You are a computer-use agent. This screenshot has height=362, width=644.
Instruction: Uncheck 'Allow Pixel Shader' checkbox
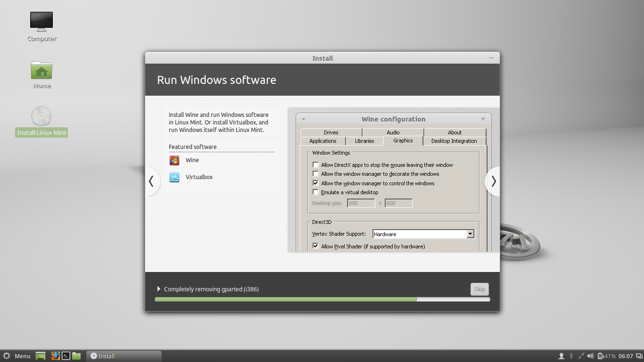[x=315, y=246]
